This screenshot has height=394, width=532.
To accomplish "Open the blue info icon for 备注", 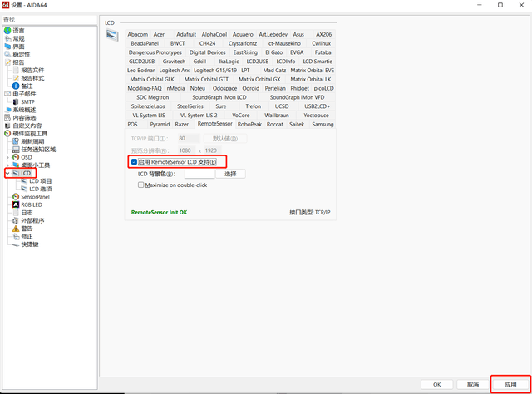I will tap(16, 86).
